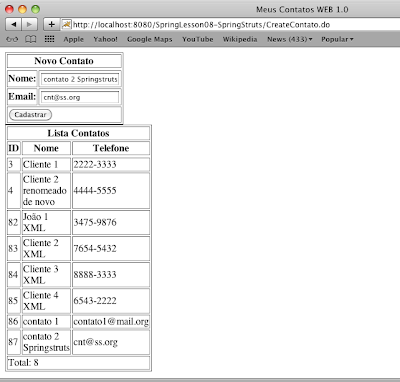Click the site favicon in address bar
Screen dimensions: 400x382
66,24
